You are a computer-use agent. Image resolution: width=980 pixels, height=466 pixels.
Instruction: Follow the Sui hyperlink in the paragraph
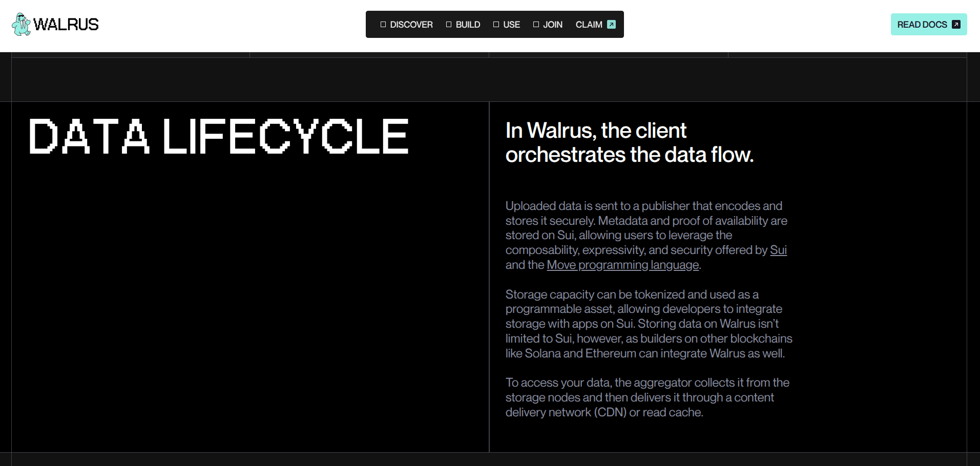click(x=778, y=250)
